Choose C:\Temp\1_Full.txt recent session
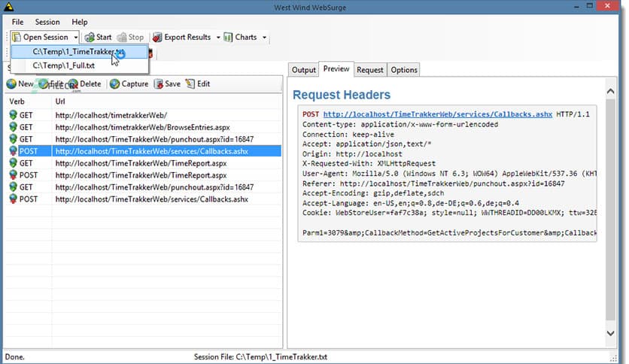Viewport: 629px width, 364px height. coord(80,65)
